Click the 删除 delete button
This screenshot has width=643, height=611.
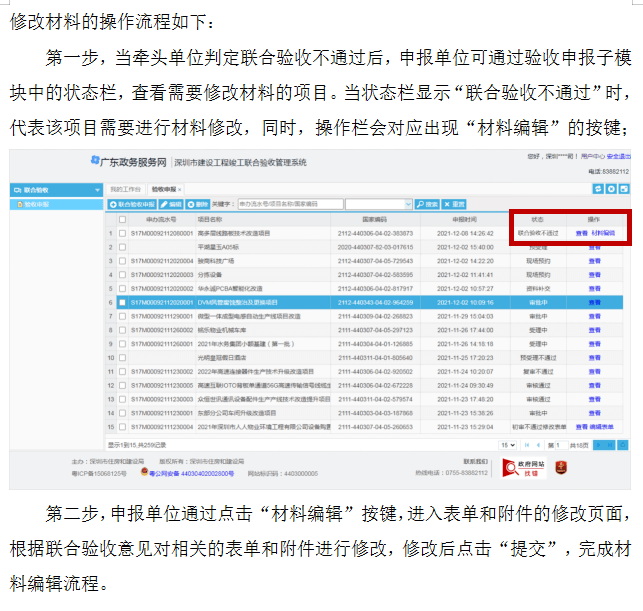click(x=197, y=204)
